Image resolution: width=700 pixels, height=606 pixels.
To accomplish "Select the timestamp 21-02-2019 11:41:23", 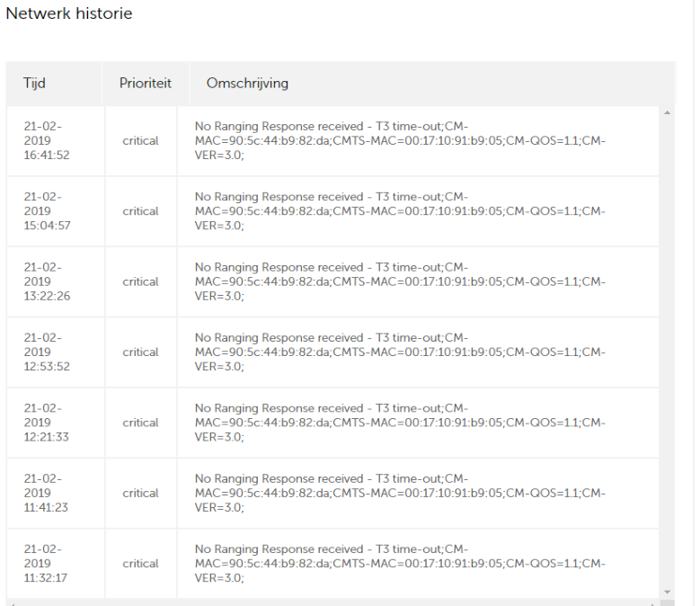I will click(46, 493).
